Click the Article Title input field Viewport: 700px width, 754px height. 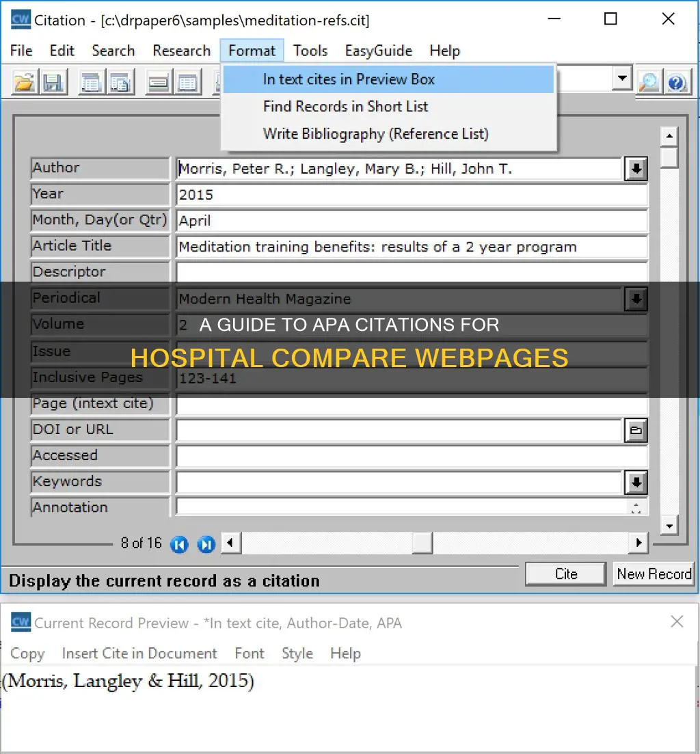[x=412, y=247]
